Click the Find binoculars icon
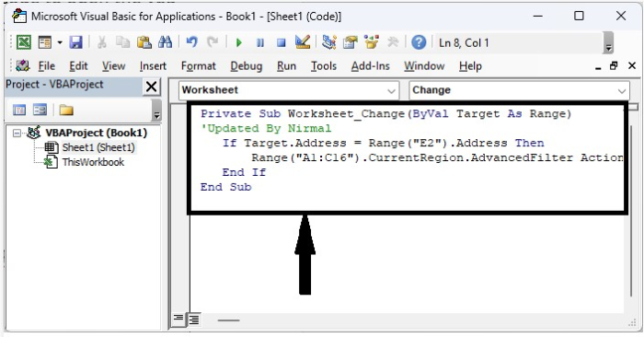The height and width of the screenshot is (337, 644). click(165, 42)
